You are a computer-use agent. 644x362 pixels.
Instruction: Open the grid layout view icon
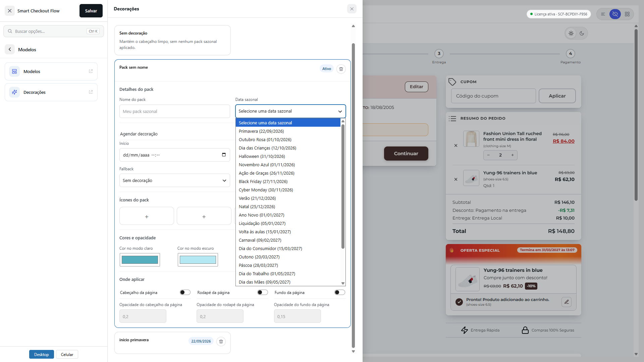pos(627,14)
